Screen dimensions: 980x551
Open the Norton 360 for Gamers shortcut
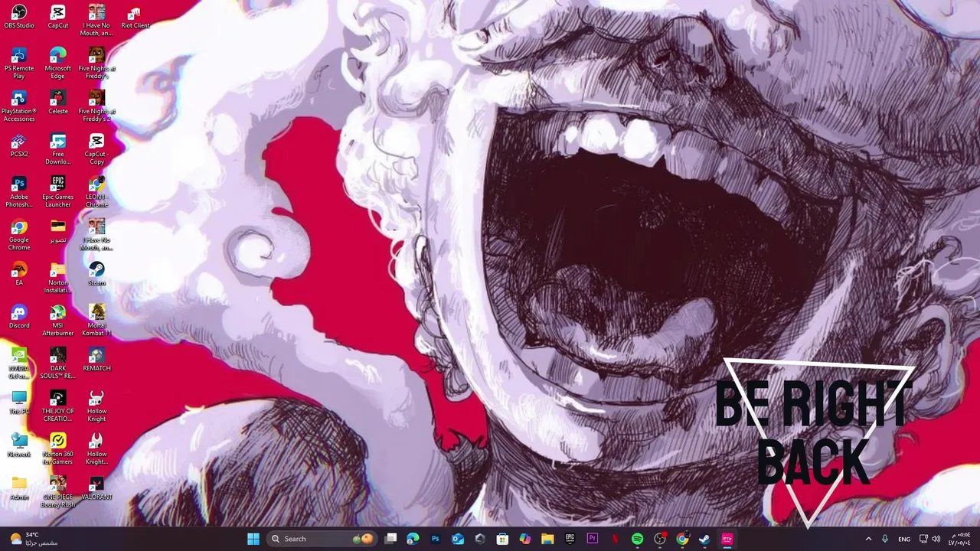58,448
